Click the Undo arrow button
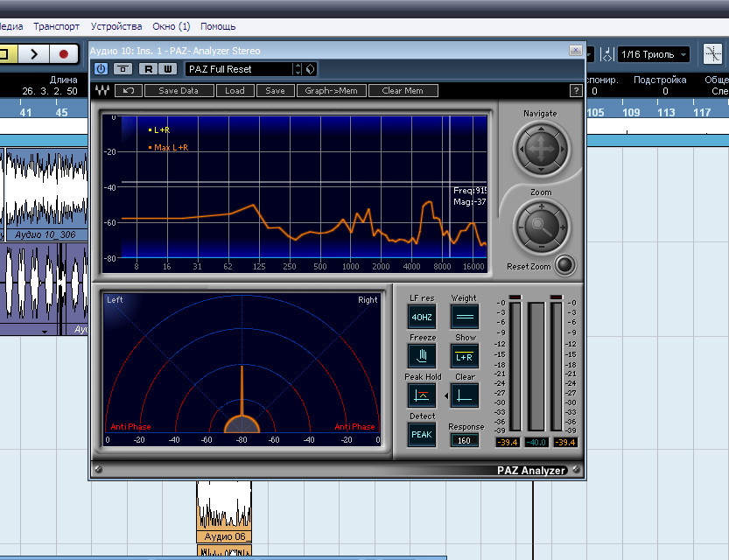This screenshot has width=729, height=560. pos(129,91)
